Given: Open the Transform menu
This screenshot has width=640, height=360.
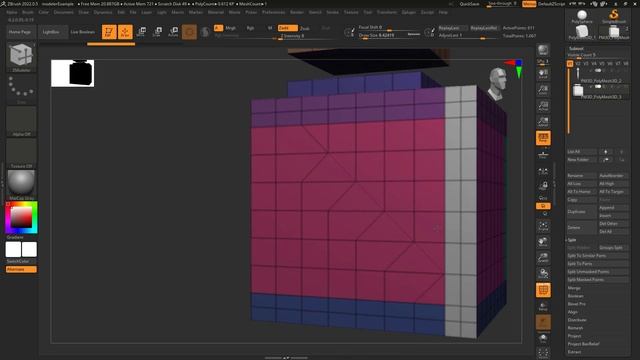Looking at the screenshot, I should (x=387, y=12).
